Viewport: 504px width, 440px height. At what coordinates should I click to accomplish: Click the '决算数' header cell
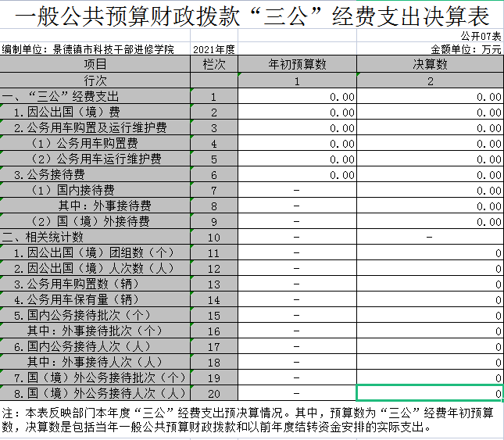(430, 64)
